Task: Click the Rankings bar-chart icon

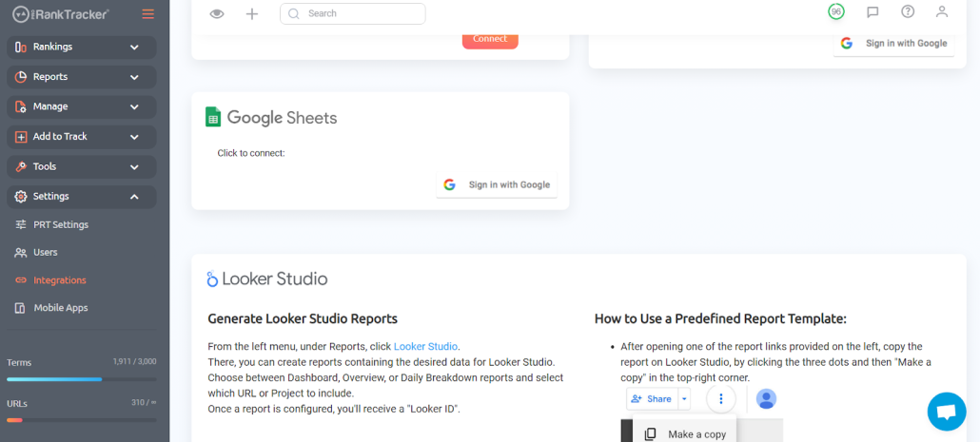Action: pos(21,47)
